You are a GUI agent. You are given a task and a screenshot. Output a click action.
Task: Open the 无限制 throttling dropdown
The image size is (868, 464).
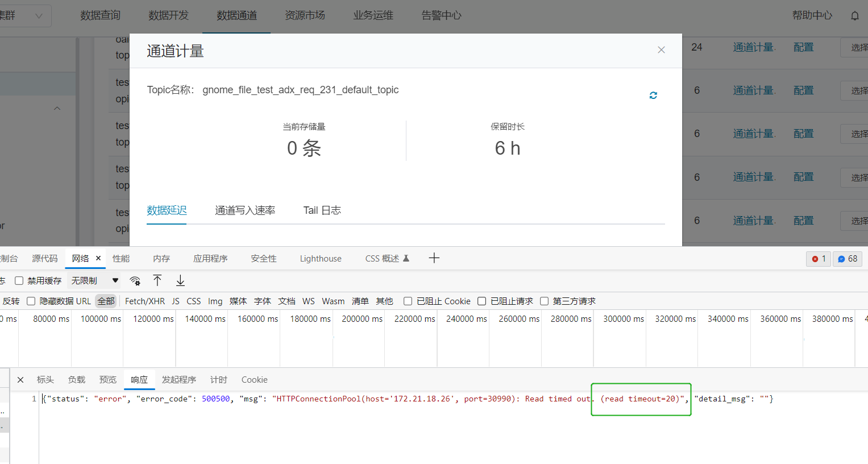[94, 280]
